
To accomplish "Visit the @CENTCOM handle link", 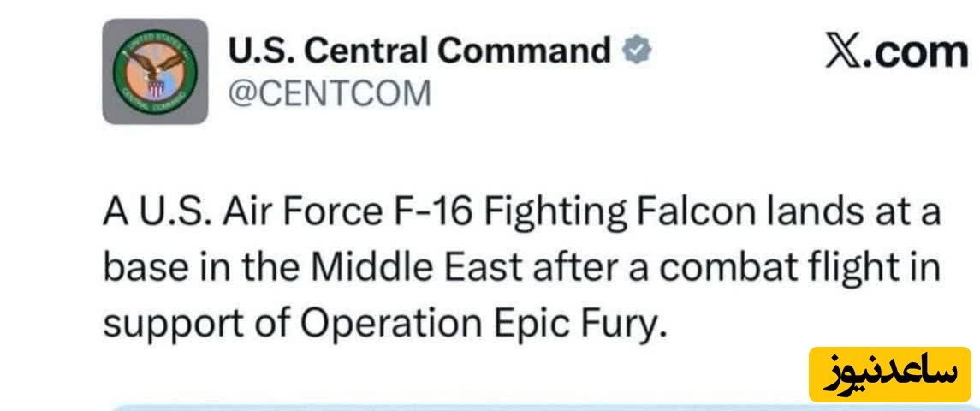I will coord(330,92).
